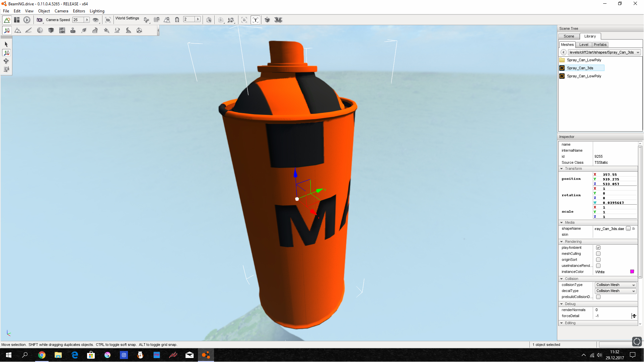Image resolution: width=644 pixels, height=362 pixels.
Task: Open the collisionType dropdown
Action: (615, 285)
